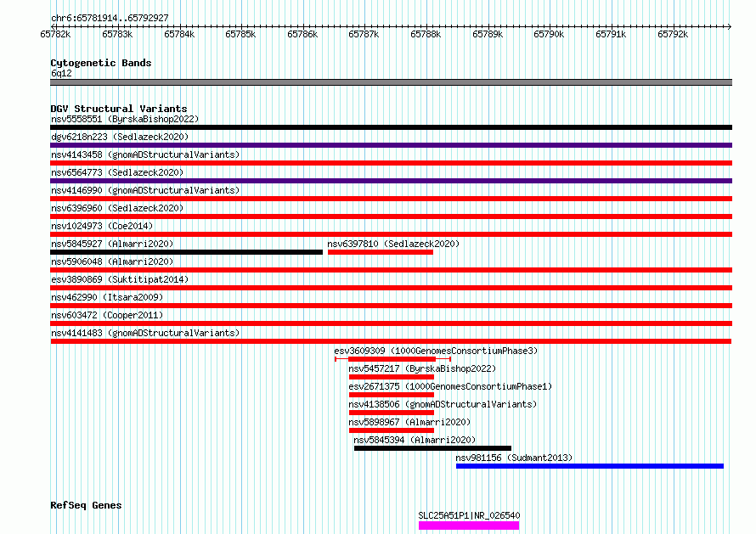Click the 65791k ruler position
Viewport: 756px width, 534px height.
(x=611, y=34)
